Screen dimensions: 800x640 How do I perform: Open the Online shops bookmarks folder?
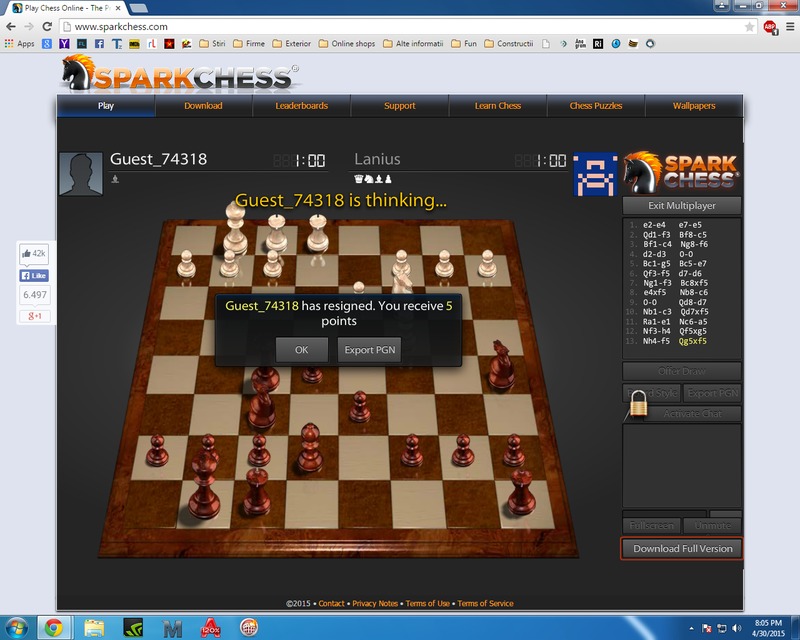click(x=347, y=44)
